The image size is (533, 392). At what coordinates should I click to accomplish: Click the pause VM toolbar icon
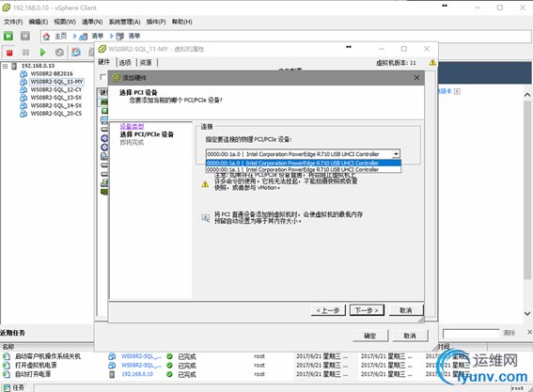click(25, 53)
